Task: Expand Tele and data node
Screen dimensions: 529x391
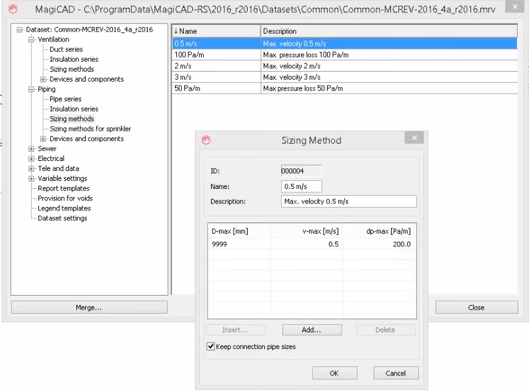Action: pyautogui.click(x=31, y=169)
